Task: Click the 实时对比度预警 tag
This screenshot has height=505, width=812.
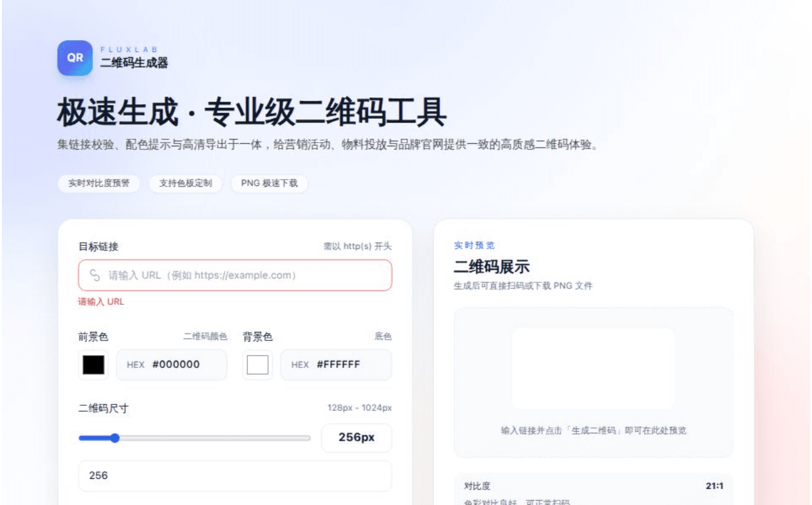Action: click(x=99, y=183)
